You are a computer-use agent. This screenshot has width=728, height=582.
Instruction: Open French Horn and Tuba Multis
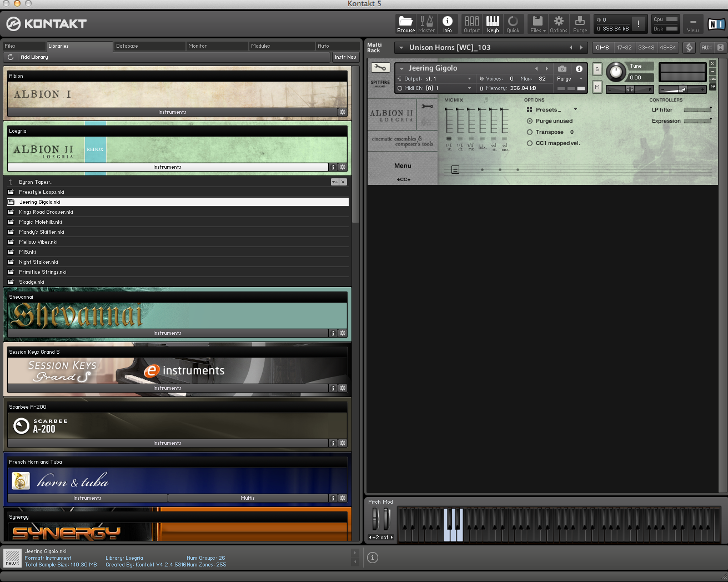248,498
